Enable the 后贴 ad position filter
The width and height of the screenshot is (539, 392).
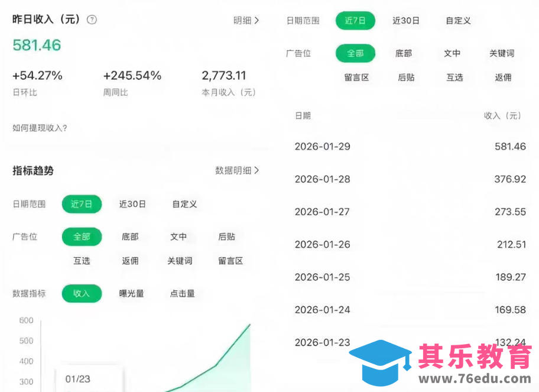(228, 237)
